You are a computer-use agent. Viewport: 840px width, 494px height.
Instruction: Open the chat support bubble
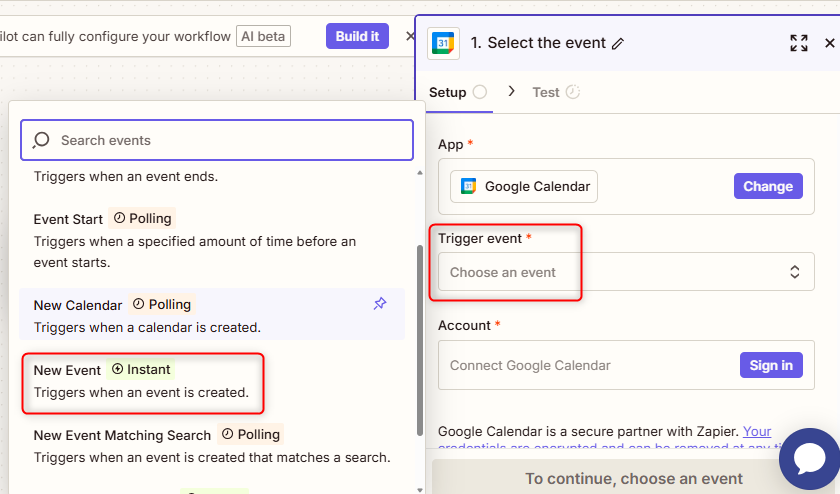808,458
